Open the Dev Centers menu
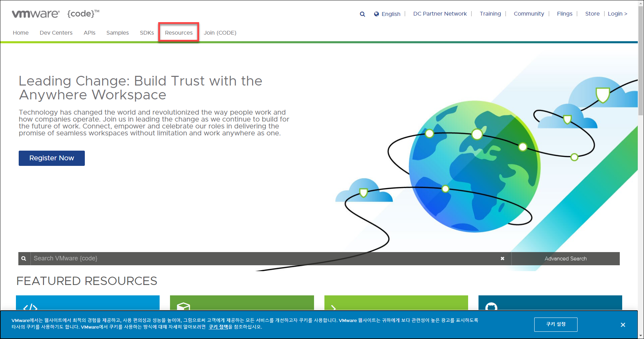The width and height of the screenshot is (644, 339). (x=56, y=33)
